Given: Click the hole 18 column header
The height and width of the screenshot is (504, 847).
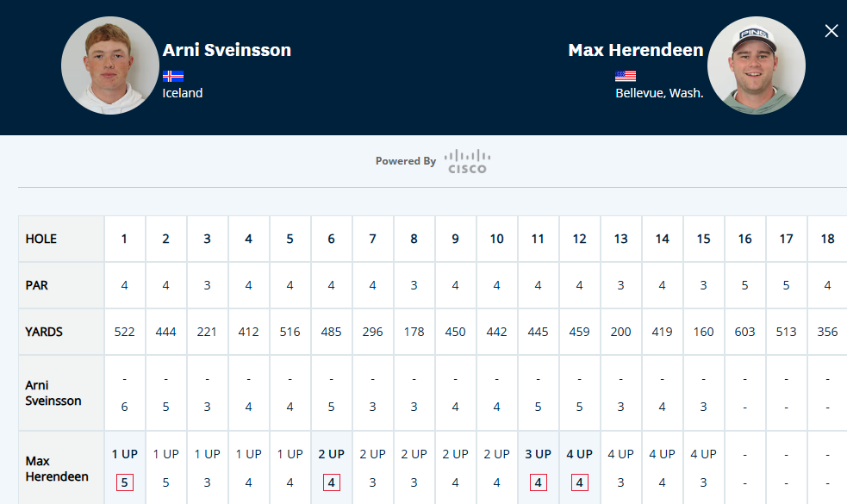Looking at the screenshot, I should pyautogui.click(x=827, y=239).
